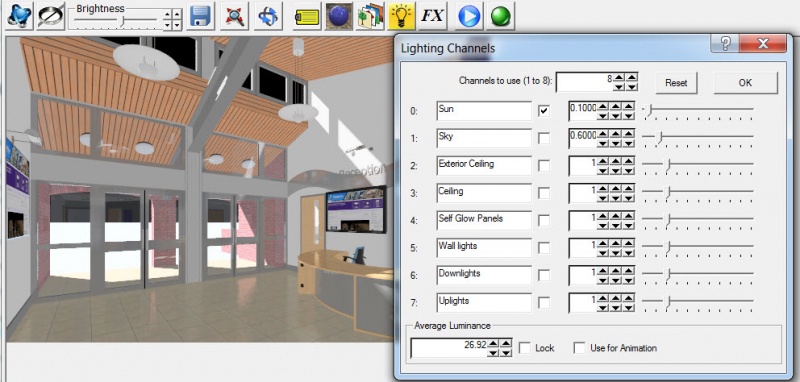Click the Ceiling channel intensity slider
800x382 pixels.
click(x=697, y=193)
